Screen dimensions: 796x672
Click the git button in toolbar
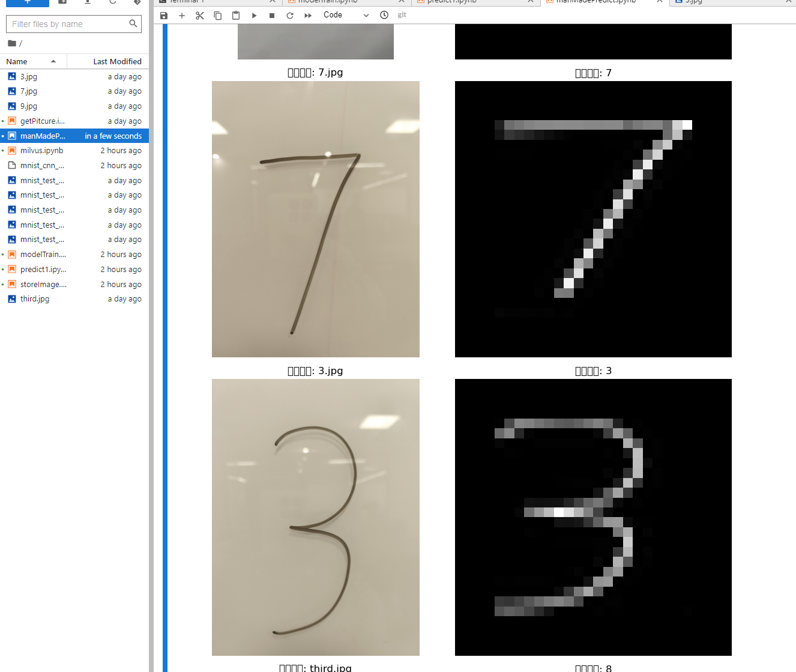click(402, 15)
